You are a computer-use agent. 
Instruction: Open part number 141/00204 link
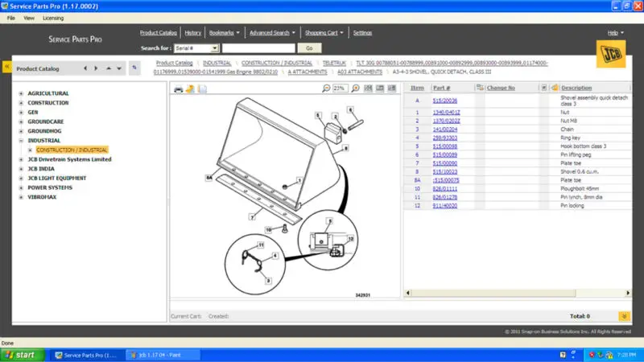coord(445,130)
